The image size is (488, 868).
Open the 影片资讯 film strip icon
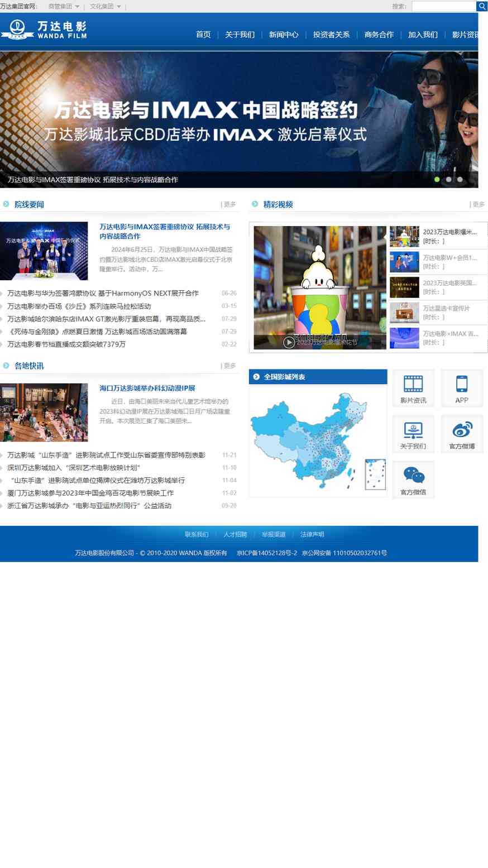[x=413, y=388]
